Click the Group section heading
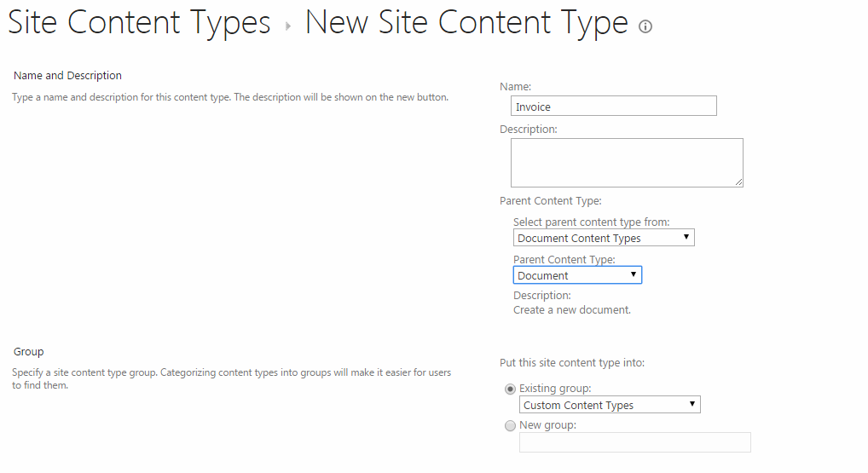The width and height of the screenshot is (868, 473). tap(29, 351)
